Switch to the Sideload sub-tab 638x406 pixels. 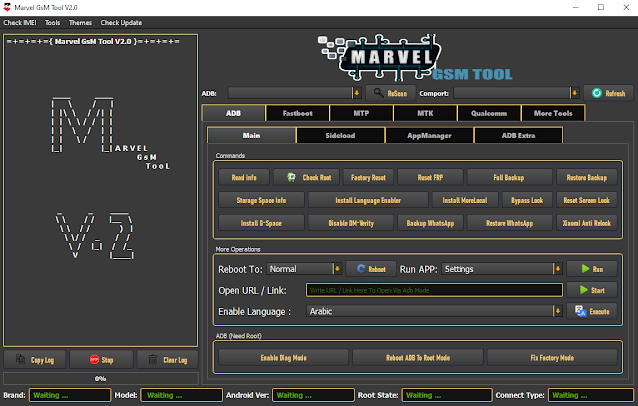pos(340,135)
